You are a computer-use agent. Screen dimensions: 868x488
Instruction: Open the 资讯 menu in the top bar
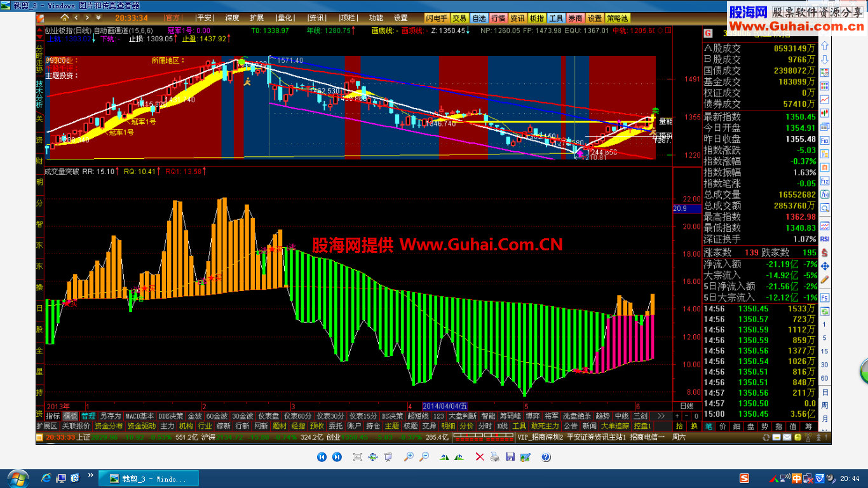coord(316,18)
